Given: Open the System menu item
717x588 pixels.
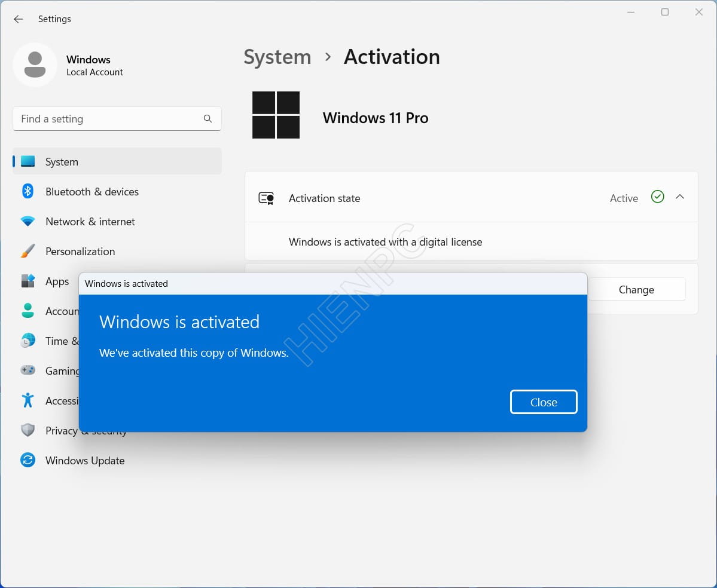Looking at the screenshot, I should pyautogui.click(x=117, y=161).
